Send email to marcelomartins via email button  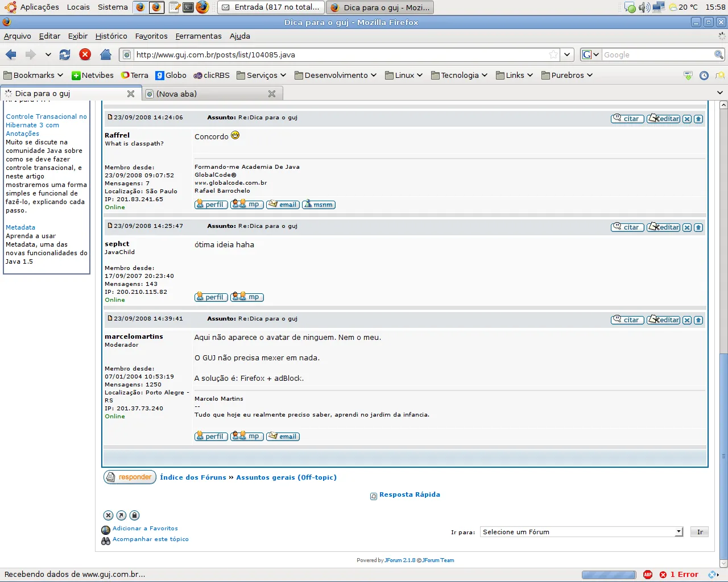point(283,436)
